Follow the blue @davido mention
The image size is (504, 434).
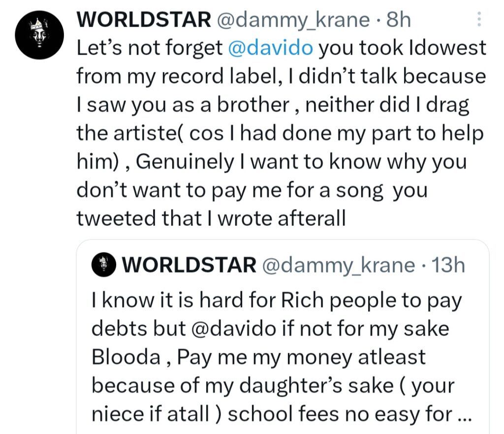point(272,48)
